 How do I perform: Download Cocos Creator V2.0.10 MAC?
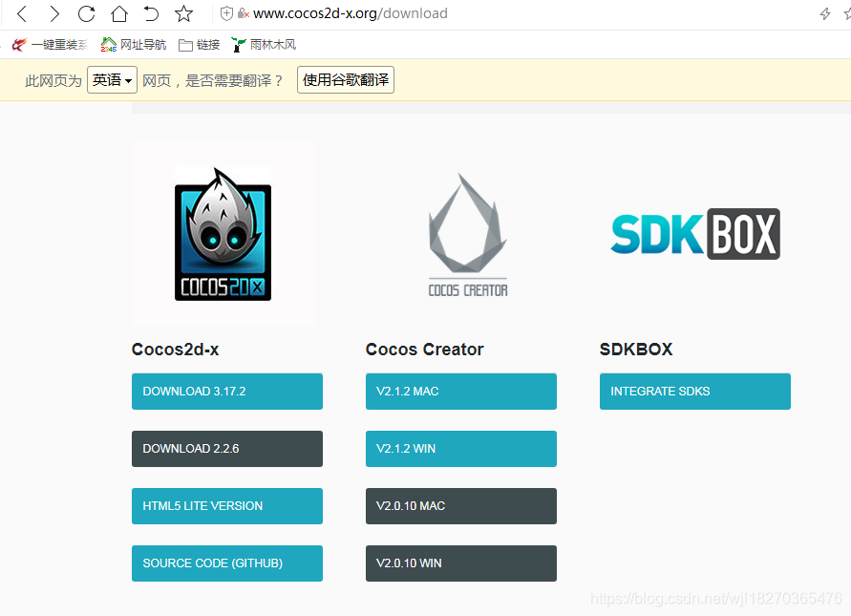461,506
